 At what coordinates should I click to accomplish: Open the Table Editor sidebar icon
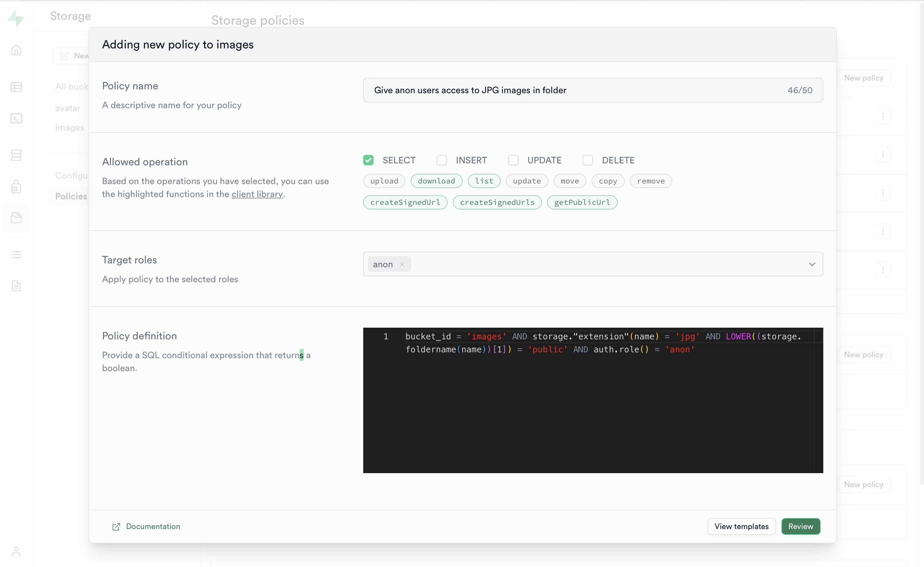point(17,87)
